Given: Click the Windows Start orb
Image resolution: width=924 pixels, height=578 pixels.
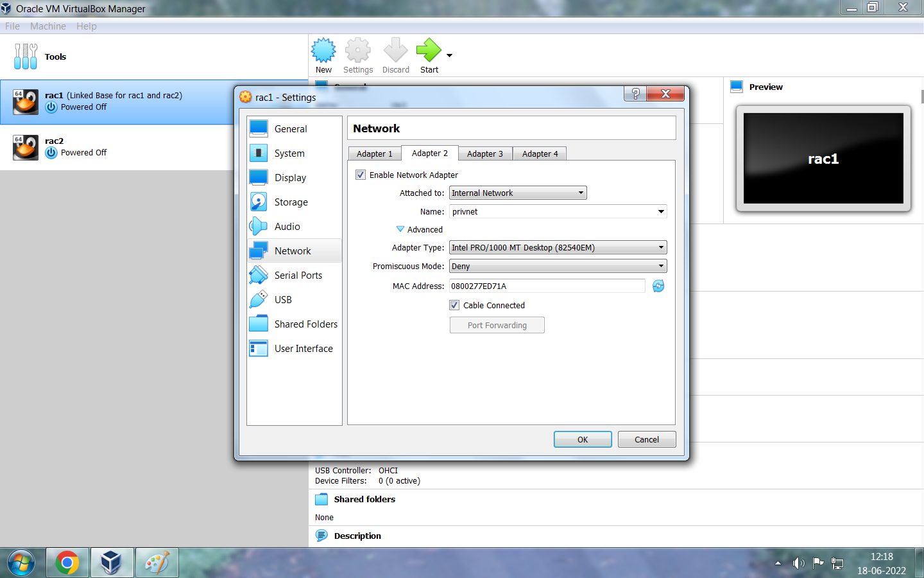Looking at the screenshot, I should pos(21,563).
